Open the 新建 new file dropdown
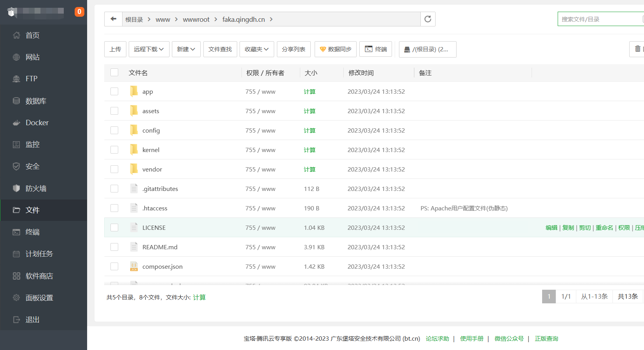Viewport: 644px width, 350px height. point(186,49)
